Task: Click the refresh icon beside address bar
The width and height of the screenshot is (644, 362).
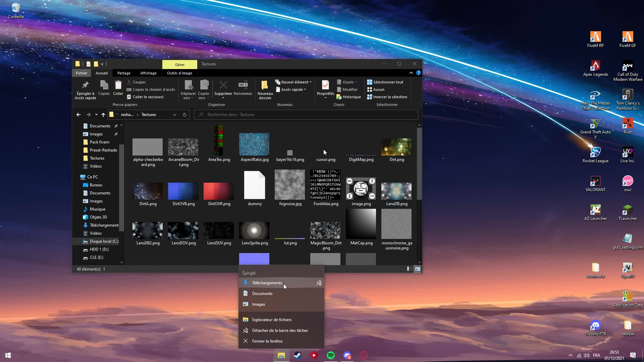Action: click(184, 115)
